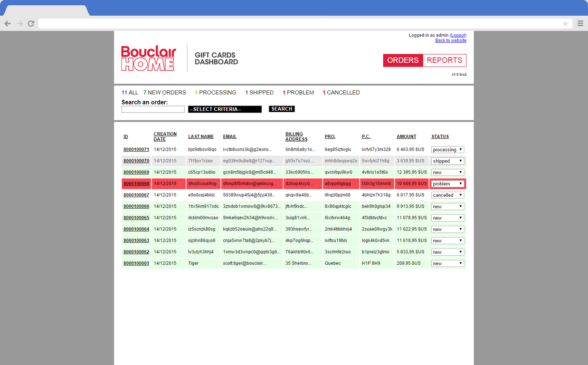Click inside the order search field

coord(152,109)
